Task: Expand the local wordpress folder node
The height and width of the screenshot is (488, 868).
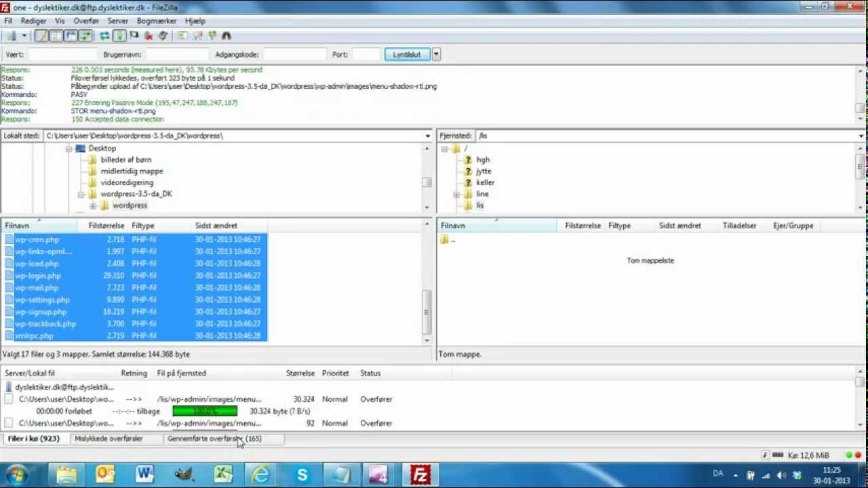Action: tap(93, 205)
